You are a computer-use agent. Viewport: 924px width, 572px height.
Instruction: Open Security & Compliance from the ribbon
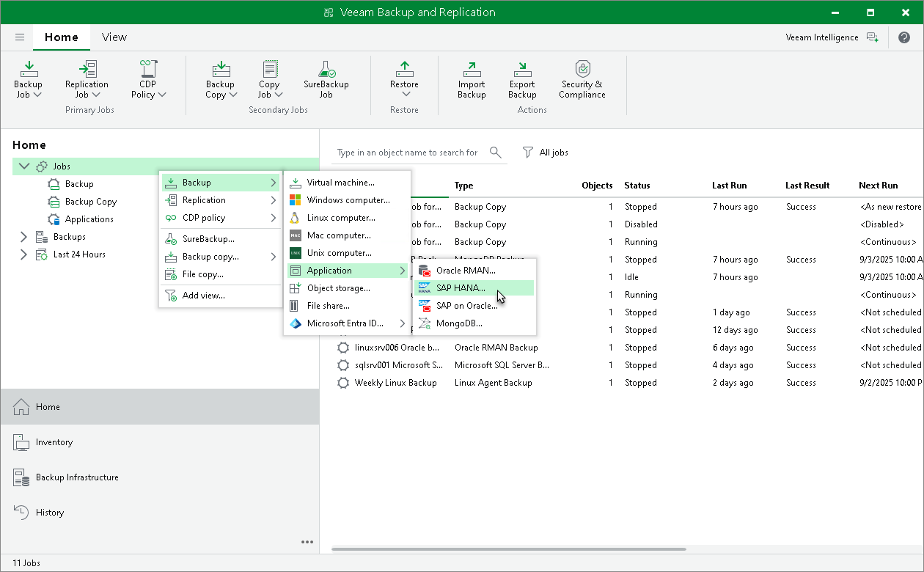(x=582, y=79)
